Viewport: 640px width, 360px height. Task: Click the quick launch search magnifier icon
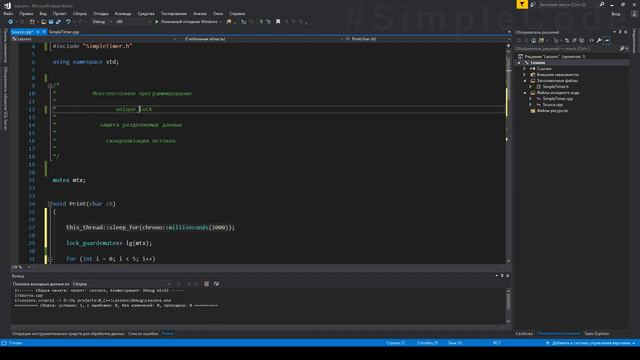point(602,4)
